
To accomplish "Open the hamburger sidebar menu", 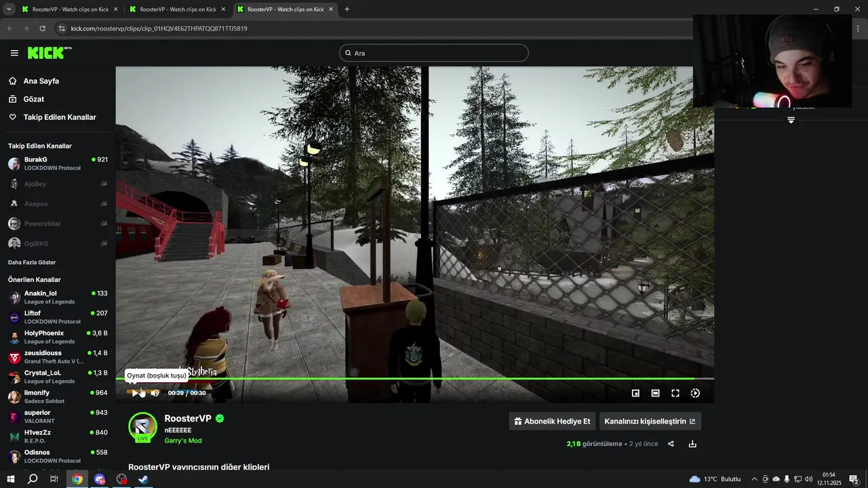I will [14, 53].
